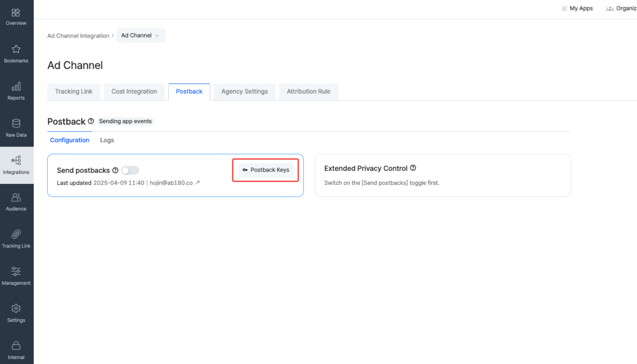Click the My Apps grid icon
Screen dimensions: 637x364
565,9
